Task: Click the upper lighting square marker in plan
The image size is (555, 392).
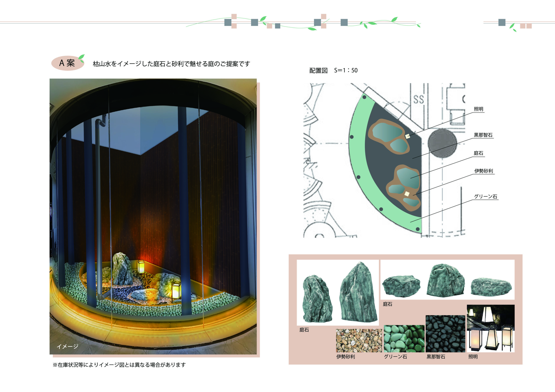Action: click(408, 136)
